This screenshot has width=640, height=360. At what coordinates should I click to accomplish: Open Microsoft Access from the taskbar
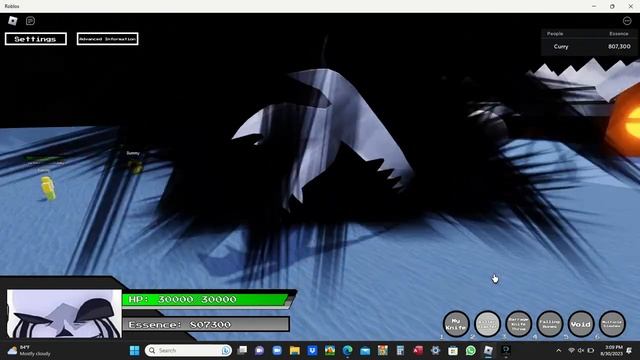(418, 350)
